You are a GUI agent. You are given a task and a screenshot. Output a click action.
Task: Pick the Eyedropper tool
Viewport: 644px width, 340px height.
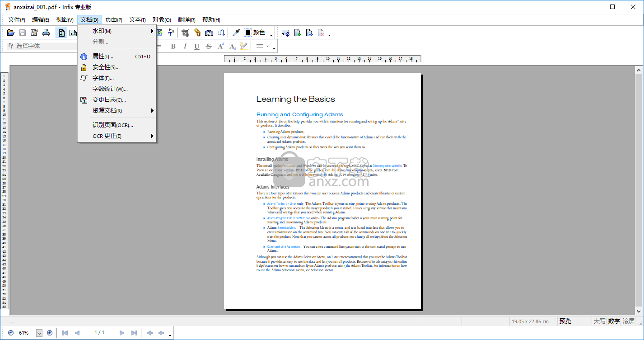pos(236,33)
